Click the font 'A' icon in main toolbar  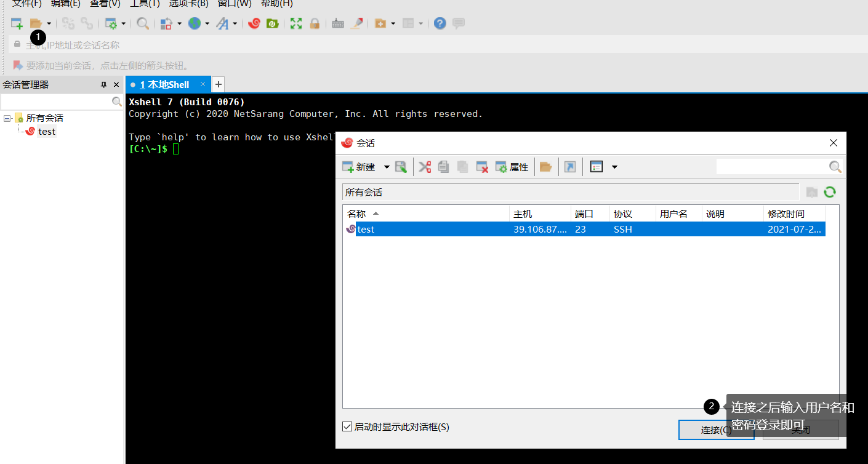coord(222,23)
